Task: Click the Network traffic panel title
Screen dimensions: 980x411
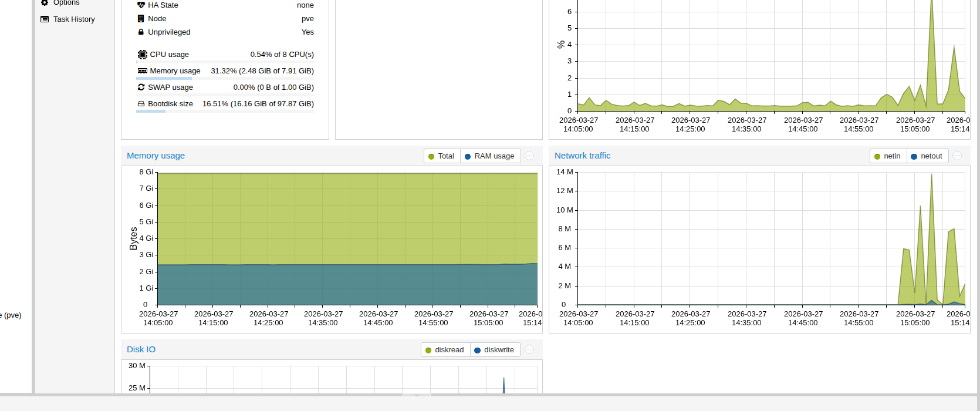Action: [x=583, y=156]
